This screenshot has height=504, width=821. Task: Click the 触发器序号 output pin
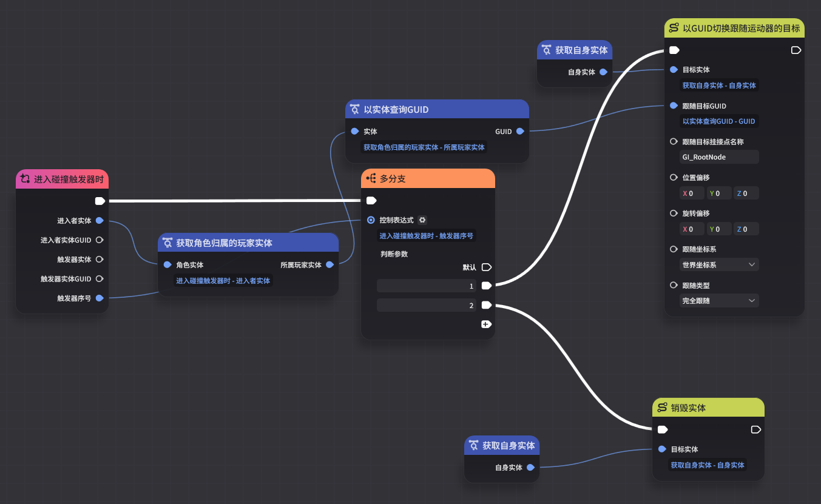pos(100,298)
